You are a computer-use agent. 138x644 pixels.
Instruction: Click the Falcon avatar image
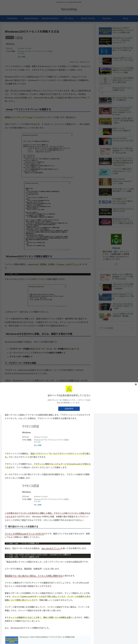coord(116,239)
